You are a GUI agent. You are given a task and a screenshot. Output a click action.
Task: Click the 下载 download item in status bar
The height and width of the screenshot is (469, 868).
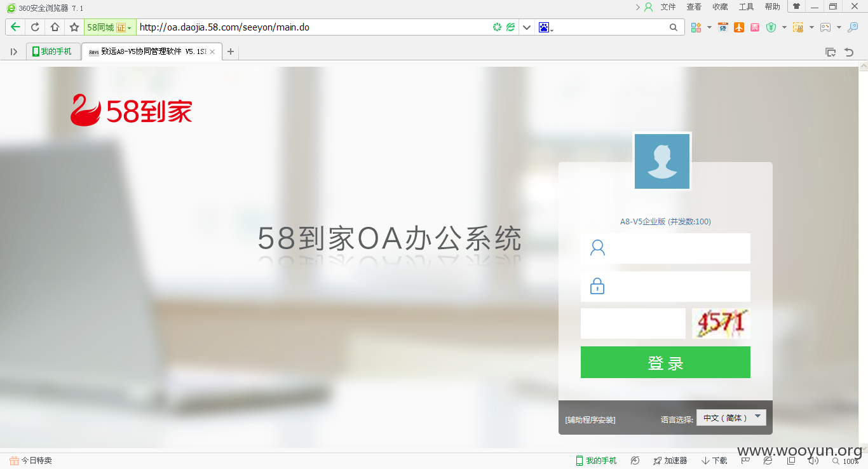714,461
